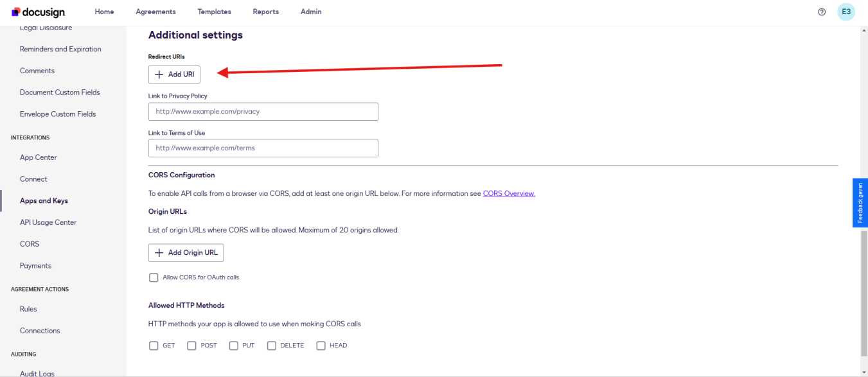
Task: Open the CORS Overview link
Action: (509, 193)
